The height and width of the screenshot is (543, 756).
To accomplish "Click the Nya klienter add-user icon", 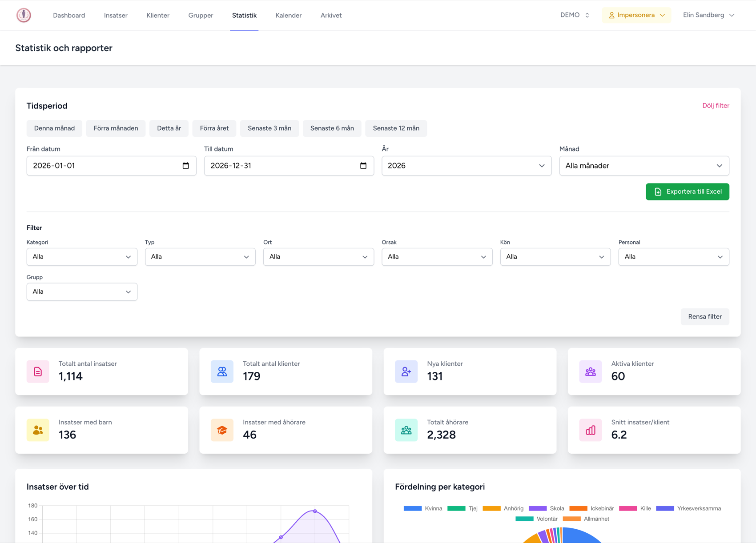I will coord(406,371).
